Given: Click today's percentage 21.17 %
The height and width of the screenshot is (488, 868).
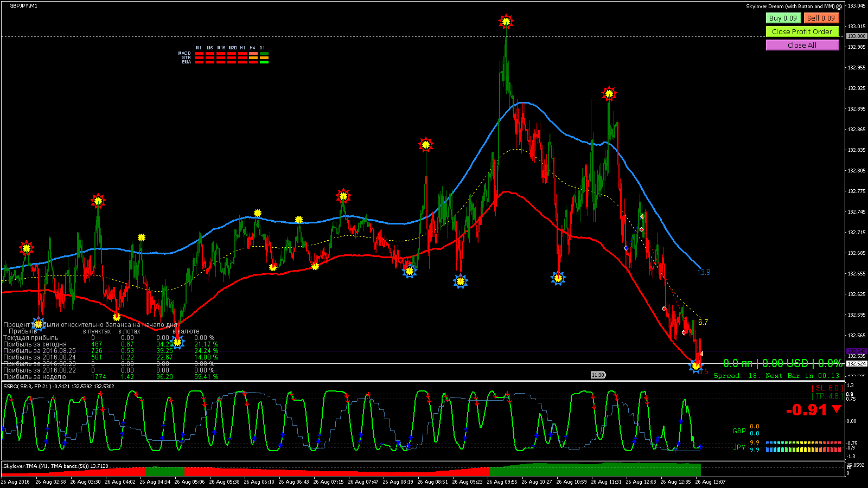Looking at the screenshot, I should pos(206,344).
